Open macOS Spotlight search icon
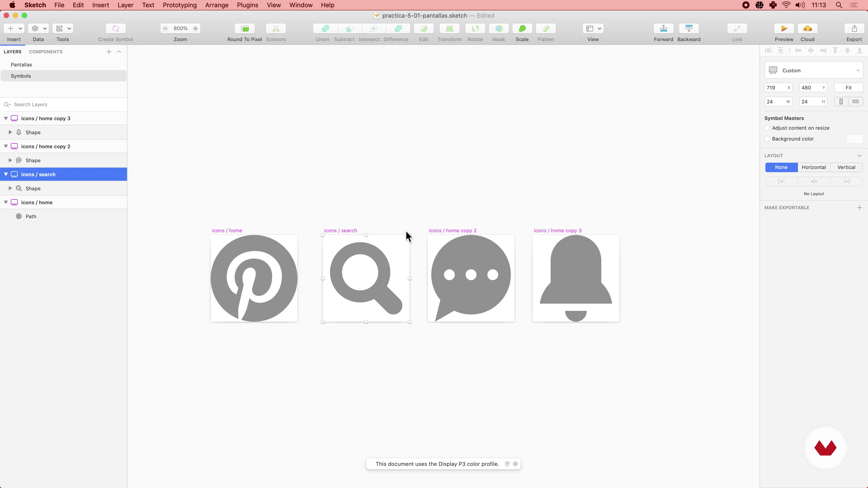The image size is (868, 488). [839, 5]
